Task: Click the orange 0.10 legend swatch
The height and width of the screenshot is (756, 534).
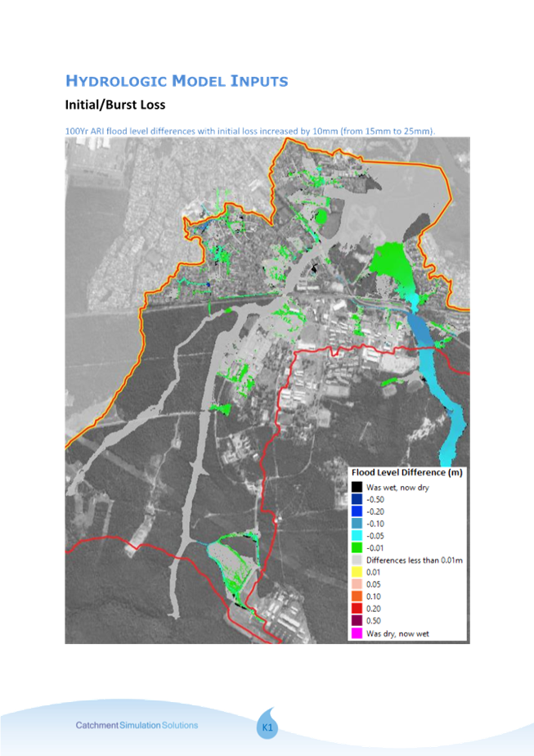Action: [357, 596]
